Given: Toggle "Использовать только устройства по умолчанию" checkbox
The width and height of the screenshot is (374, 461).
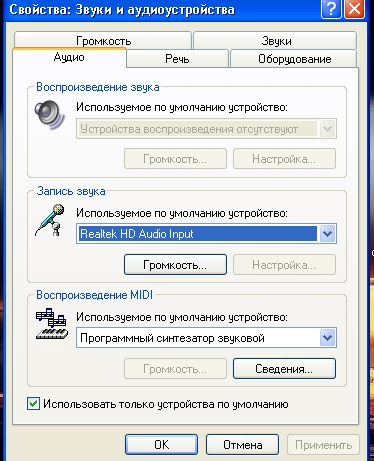Looking at the screenshot, I should click(x=33, y=404).
